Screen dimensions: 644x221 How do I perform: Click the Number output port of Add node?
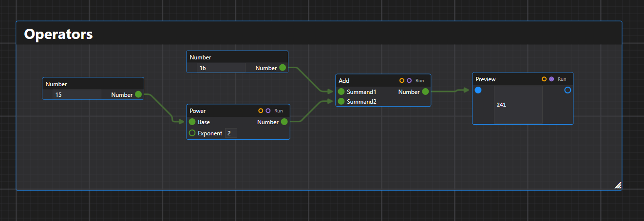425,92
